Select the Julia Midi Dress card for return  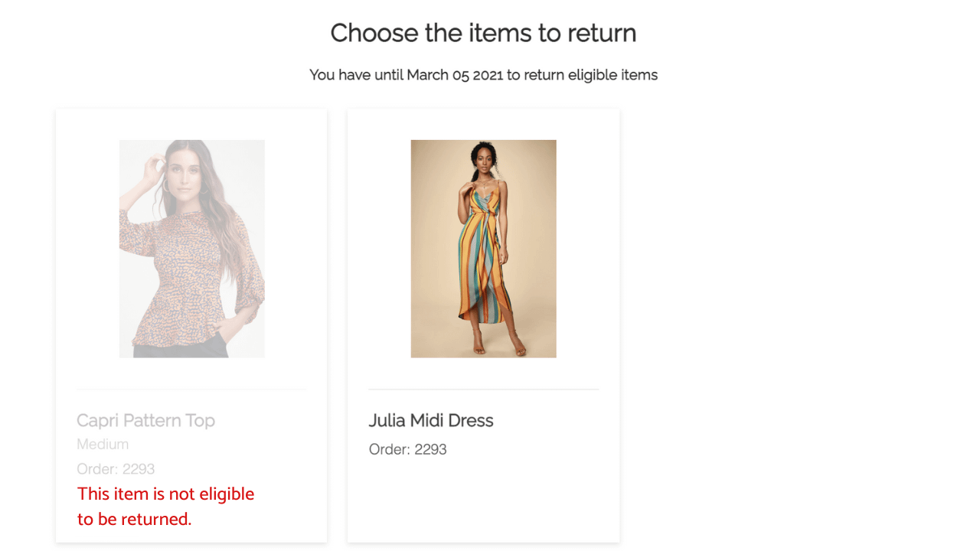[x=483, y=324]
